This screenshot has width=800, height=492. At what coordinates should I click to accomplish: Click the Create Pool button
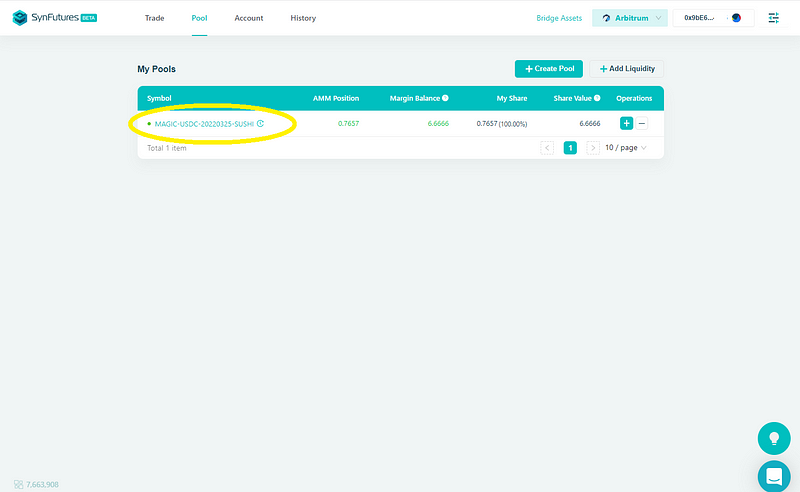(x=548, y=68)
